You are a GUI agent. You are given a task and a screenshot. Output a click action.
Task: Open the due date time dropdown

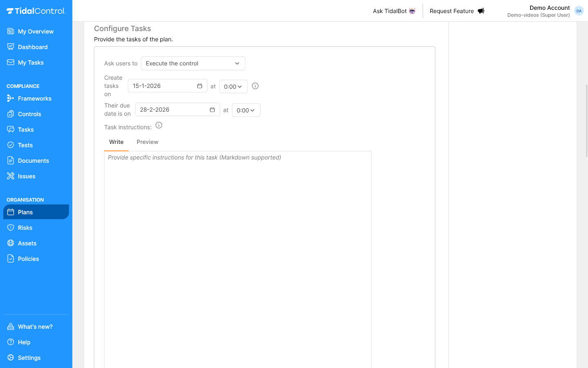(246, 110)
